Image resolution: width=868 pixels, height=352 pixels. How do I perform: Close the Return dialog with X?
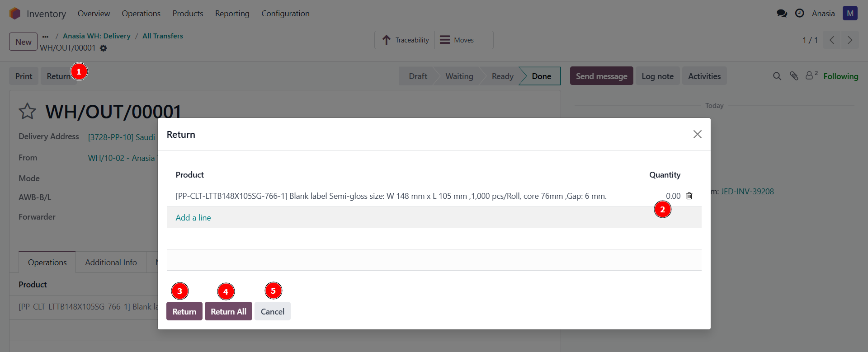(x=697, y=134)
